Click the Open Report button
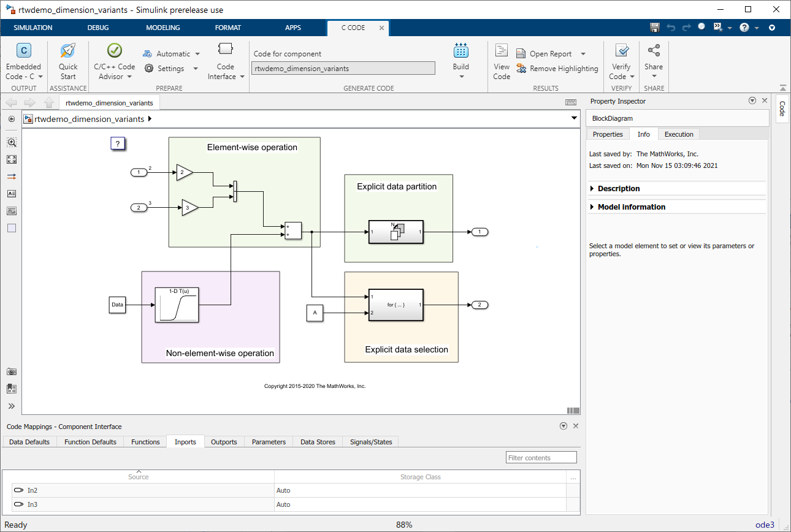This screenshot has width=791, height=532. pos(550,54)
